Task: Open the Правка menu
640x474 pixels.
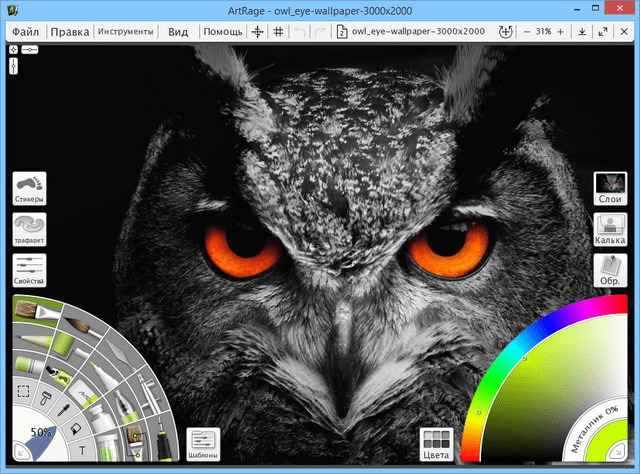Action: pyautogui.click(x=70, y=31)
